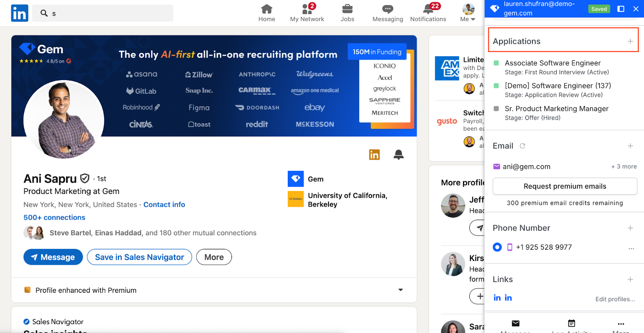Refresh the Email section

coord(522,146)
